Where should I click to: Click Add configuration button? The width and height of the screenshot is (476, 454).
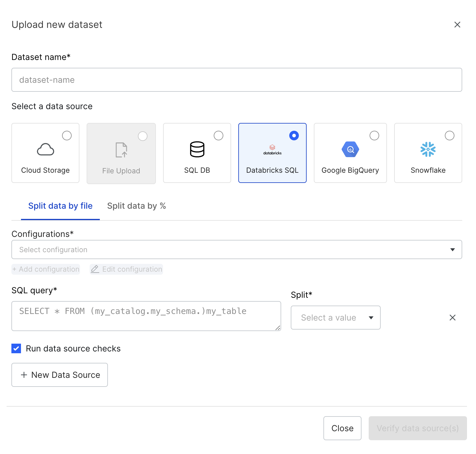[46, 269]
